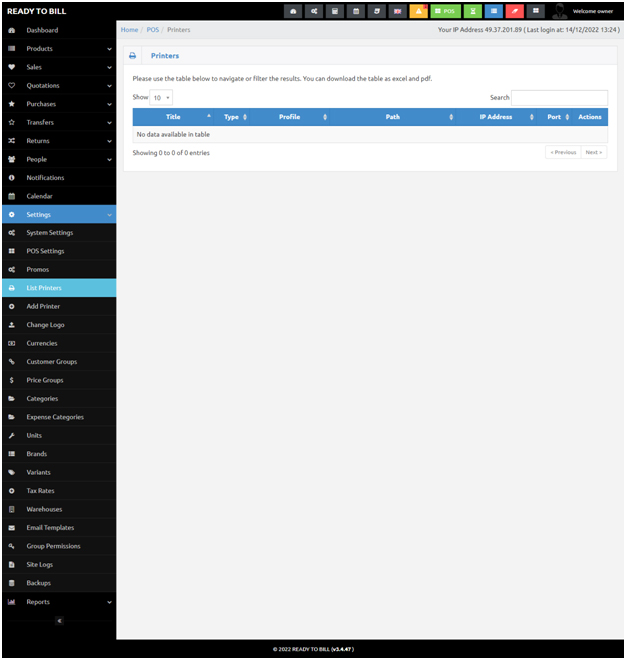Expand the Transfers sidebar menu

coord(59,122)
